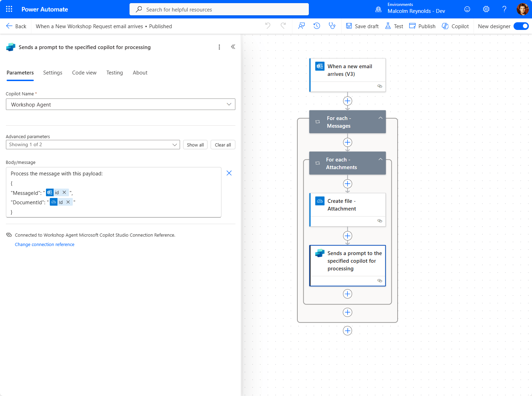
Task: Toggle the New designer switch
Action: point(521,26)
